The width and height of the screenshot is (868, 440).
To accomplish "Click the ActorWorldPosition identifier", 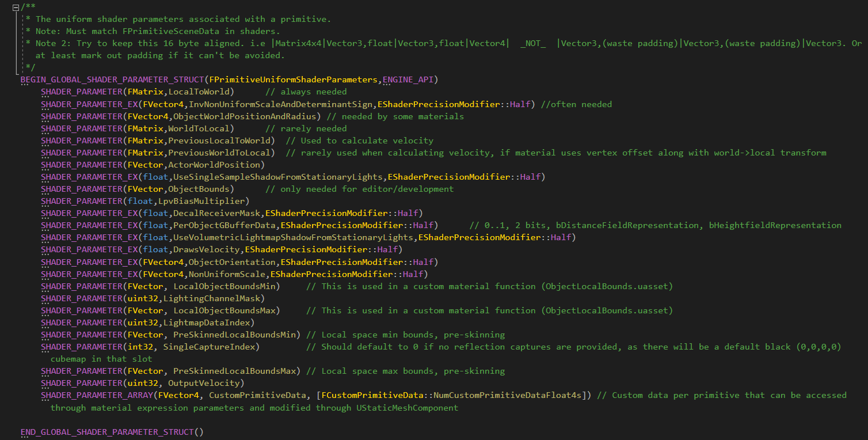I will coord(214,165).
